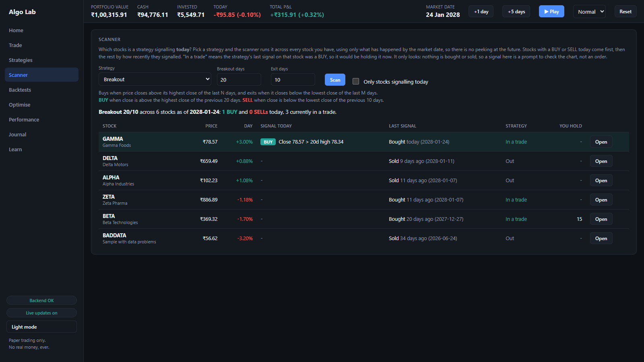Click the Backend OK status pill
The image size is (644, 362).
(x=41, y=300)
